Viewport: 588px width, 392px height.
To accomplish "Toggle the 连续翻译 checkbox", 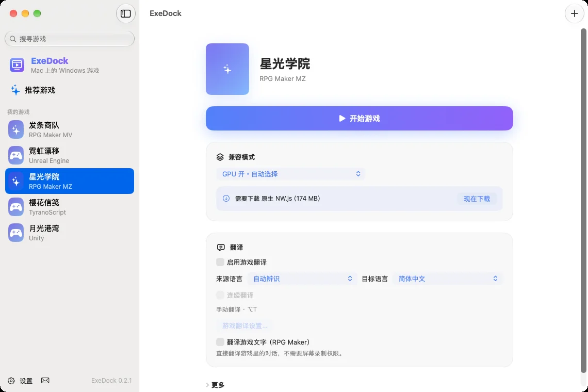I will point(220,295).
